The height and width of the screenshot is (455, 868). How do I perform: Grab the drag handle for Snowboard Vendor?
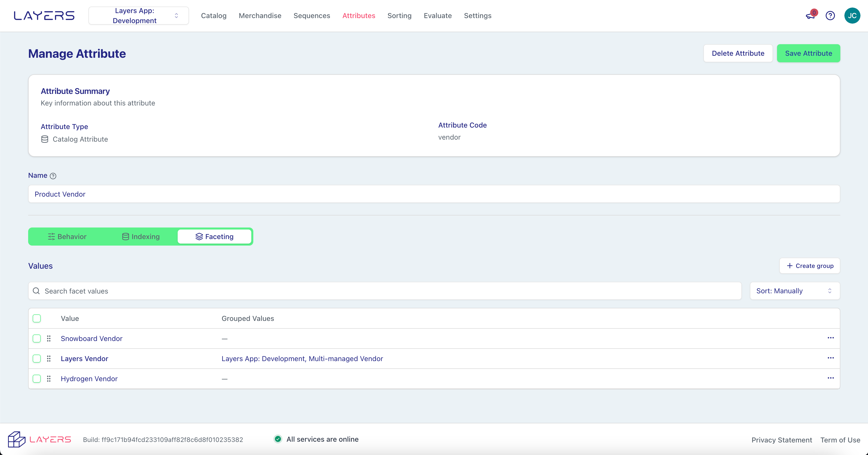pyautogui.click(x=49, y=338)
